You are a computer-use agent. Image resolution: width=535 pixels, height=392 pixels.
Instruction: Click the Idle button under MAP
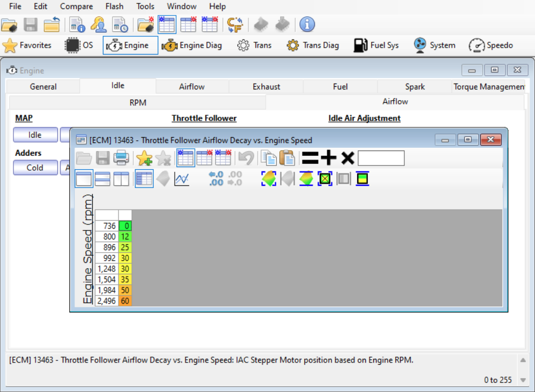[35, 135]
